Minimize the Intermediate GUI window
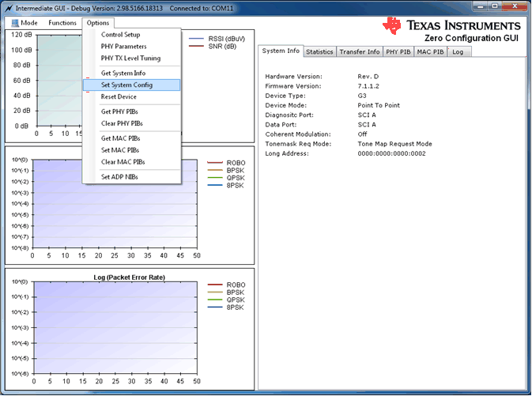532x396 pixels. pyautogui.click(x=481, y=6)
